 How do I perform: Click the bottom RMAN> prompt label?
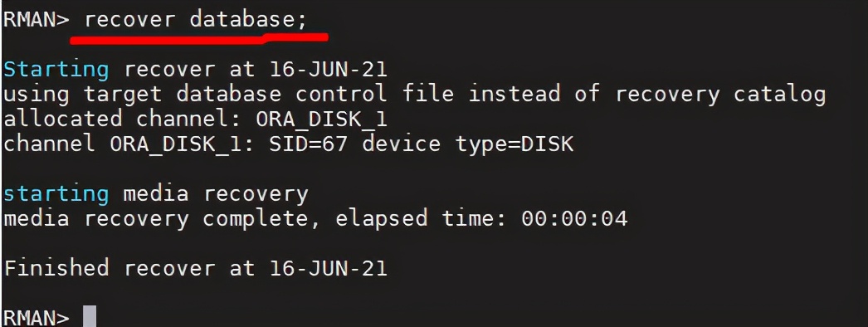coord(37,318)
